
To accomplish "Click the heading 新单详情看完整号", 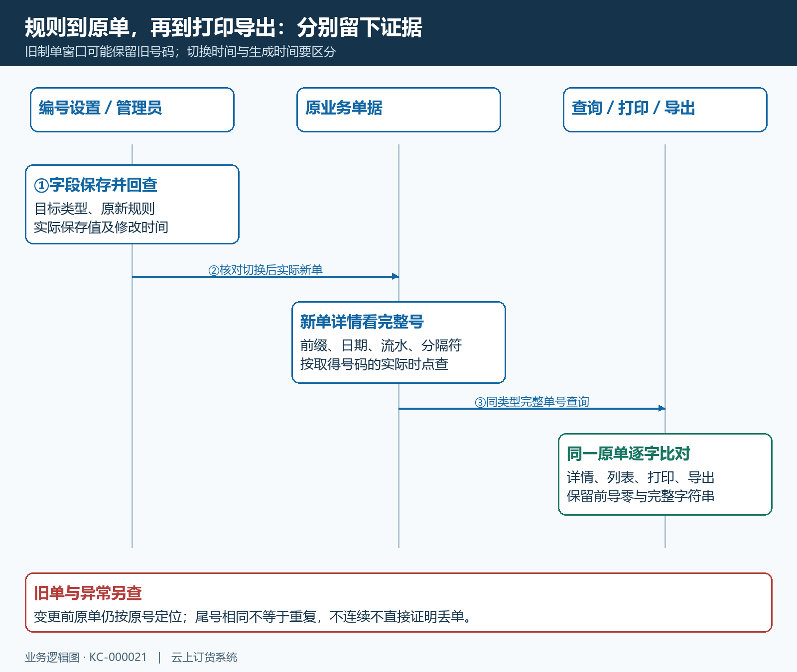I will click(362, 322).
